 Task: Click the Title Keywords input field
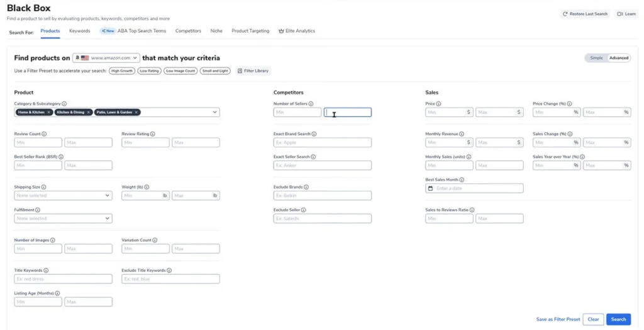pyautogui.click(x=63, y=279)
